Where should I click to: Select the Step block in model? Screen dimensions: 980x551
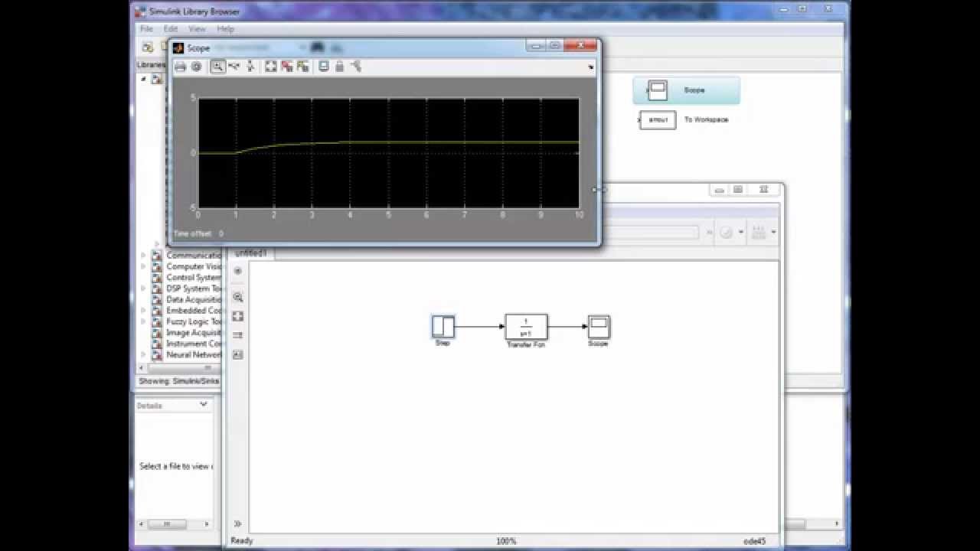[443, 327]
